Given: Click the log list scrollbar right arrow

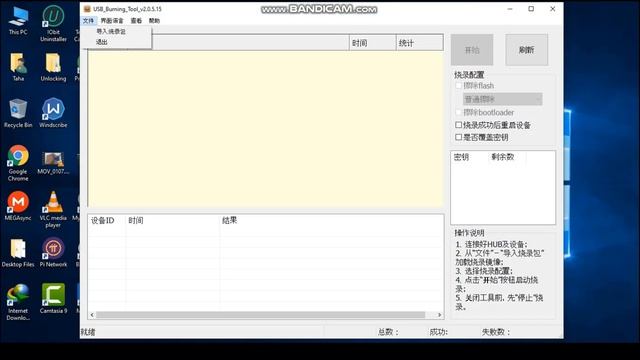Looking at the screenshot, I should 439,315.
